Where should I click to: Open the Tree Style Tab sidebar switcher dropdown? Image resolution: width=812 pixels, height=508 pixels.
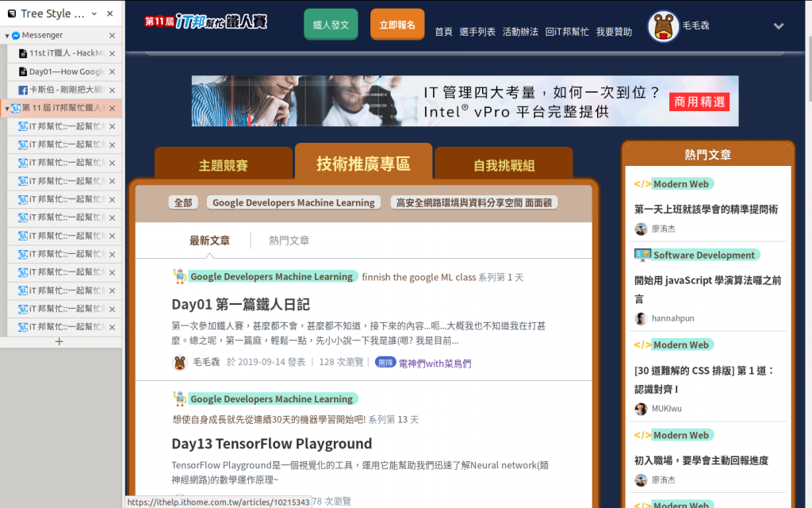click(x=94, y=13)
